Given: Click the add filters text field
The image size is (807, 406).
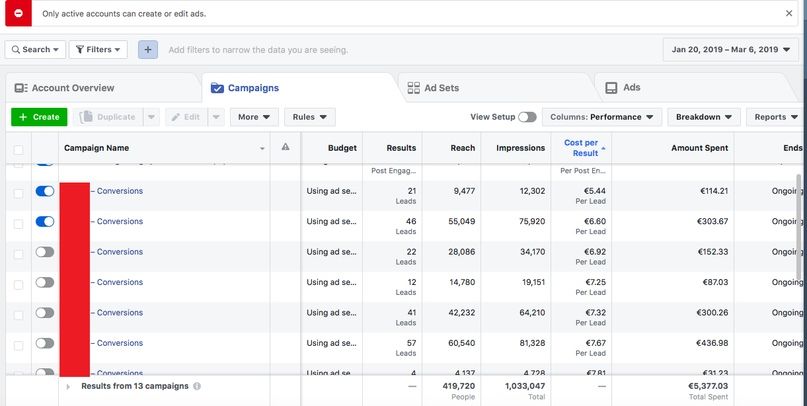Looking at the screenshot, I should click(258, 50).
